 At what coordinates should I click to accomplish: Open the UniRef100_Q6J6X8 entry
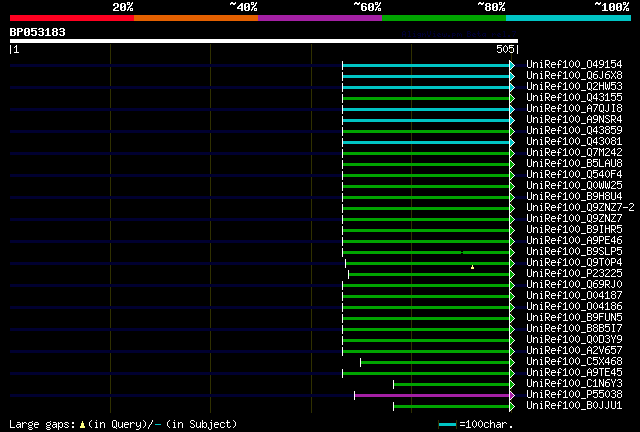pyautogui.click(x=574, y=76)
